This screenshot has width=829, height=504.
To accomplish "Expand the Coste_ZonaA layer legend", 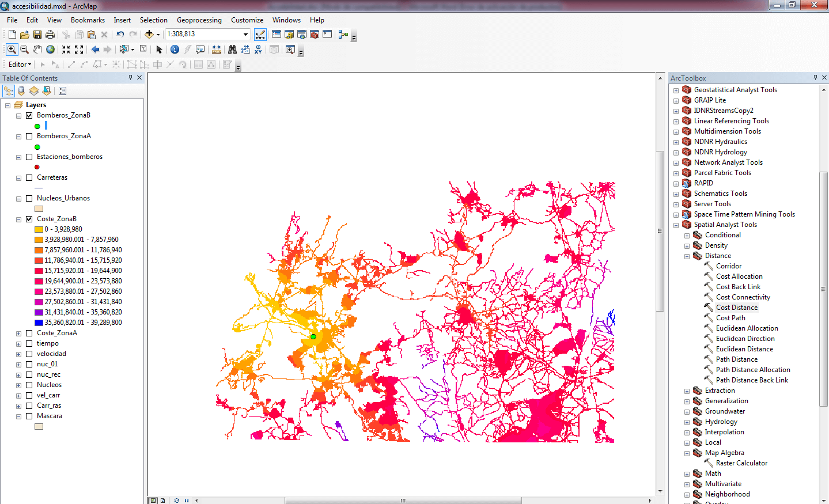I will pyautogui.click(x=19, y=334).
